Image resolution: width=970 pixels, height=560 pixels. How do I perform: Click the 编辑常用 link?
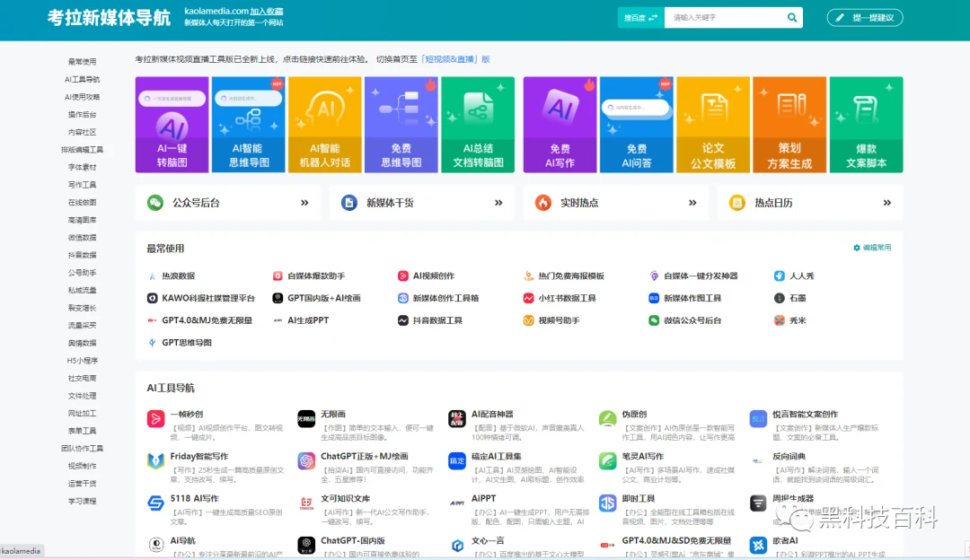point(872,247)
